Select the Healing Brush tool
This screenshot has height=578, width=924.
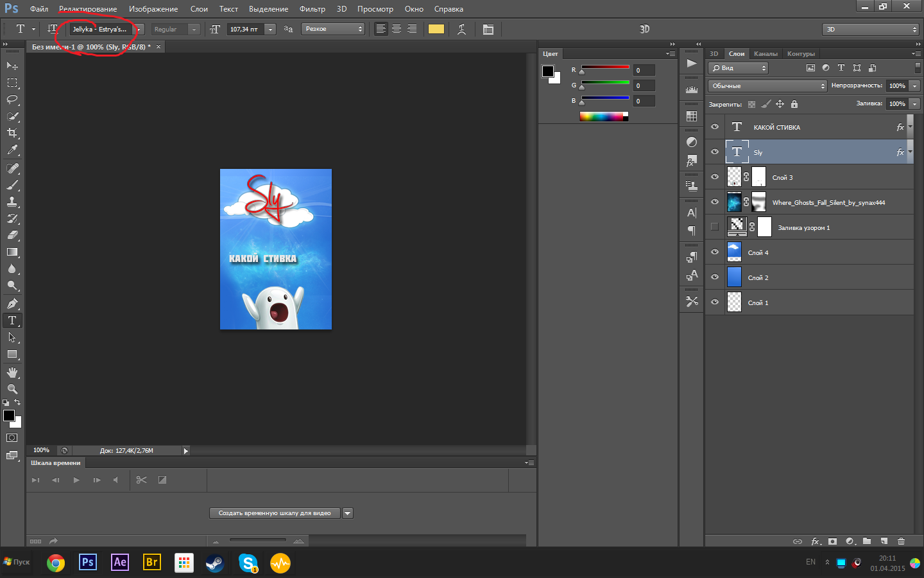point(12,168)
